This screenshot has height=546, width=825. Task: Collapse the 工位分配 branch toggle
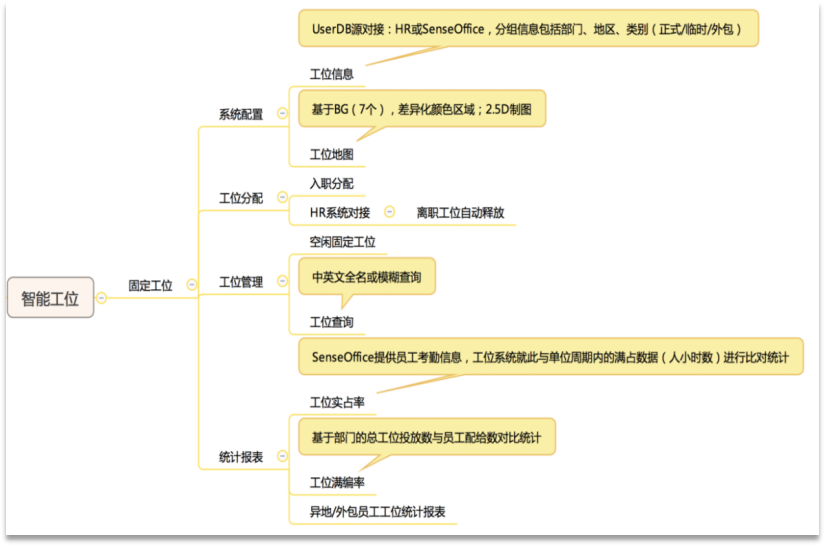pyautogui.click(x=283, y=197)
